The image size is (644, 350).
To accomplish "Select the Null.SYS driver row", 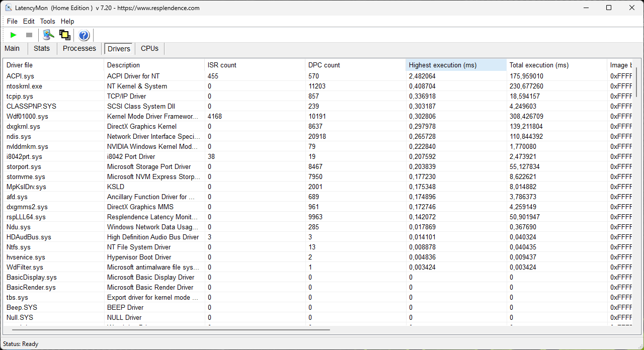I will click(318, 317).
